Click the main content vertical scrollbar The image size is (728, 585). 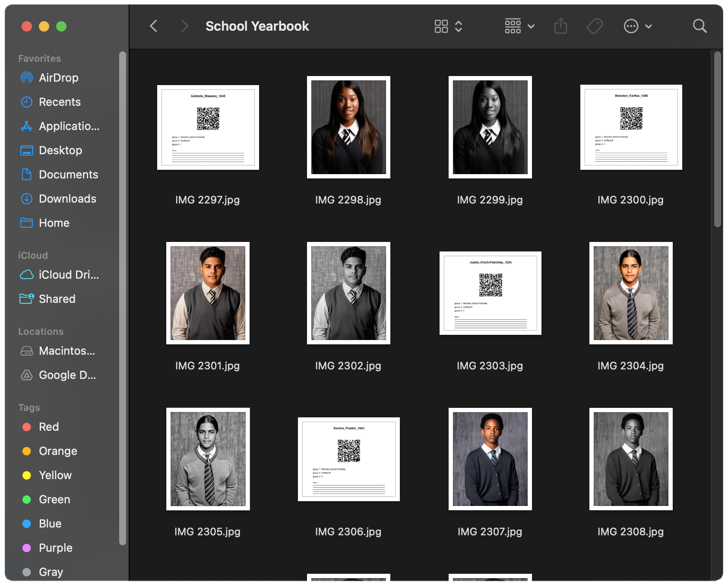pos(718,139)
